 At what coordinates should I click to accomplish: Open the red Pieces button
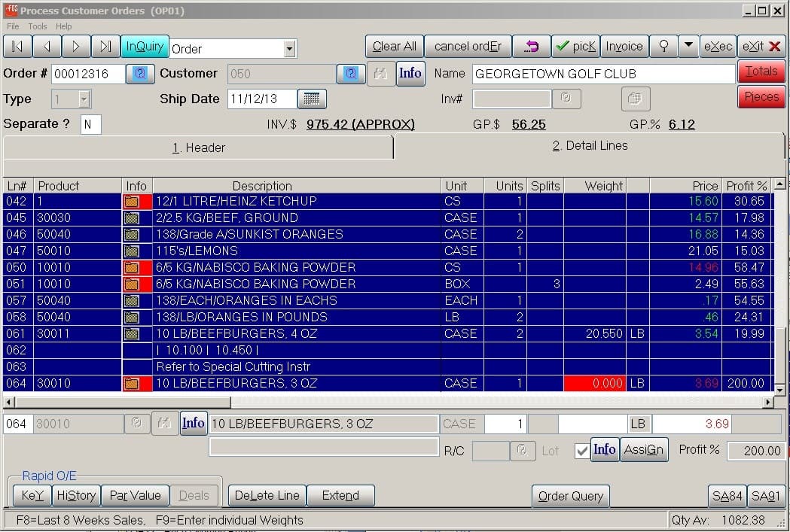point(761,96)
